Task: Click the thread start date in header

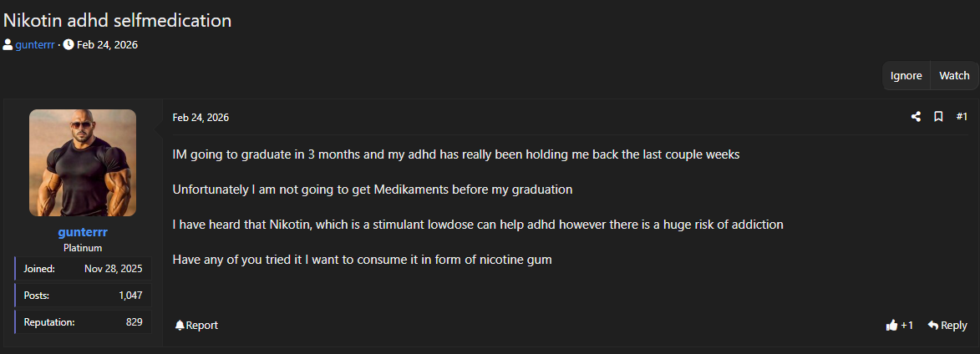Action: pyautogui.click(x=107, y=44)
